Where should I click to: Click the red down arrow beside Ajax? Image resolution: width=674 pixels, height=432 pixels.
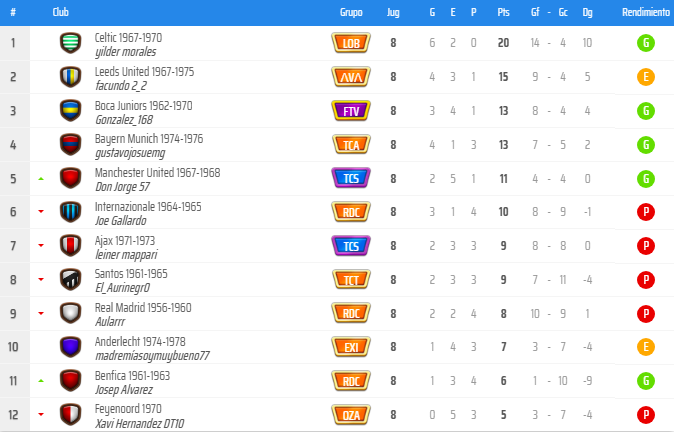pyautogui.click(x=41, y=245)
